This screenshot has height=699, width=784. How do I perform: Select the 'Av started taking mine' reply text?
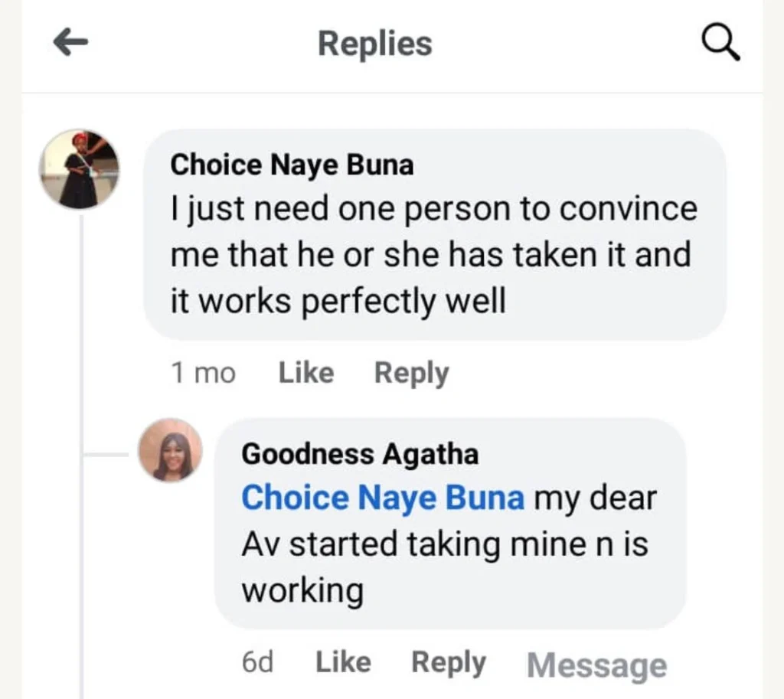[444, 544]
